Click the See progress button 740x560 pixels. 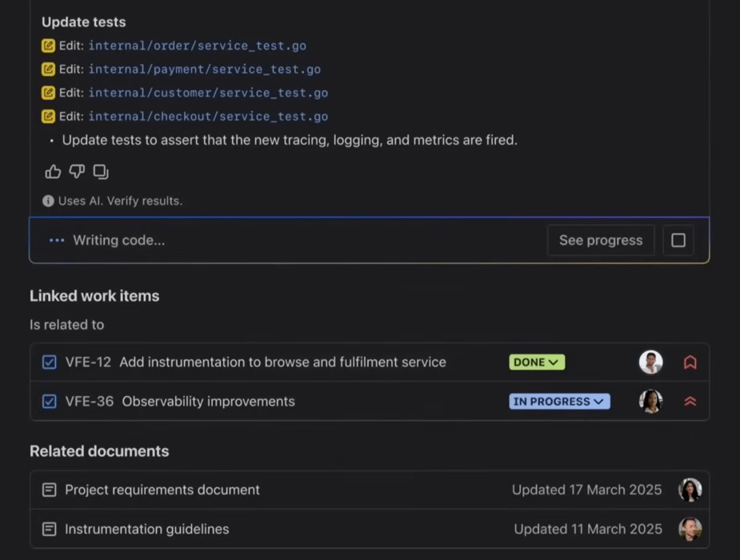[x=600, y=240]
